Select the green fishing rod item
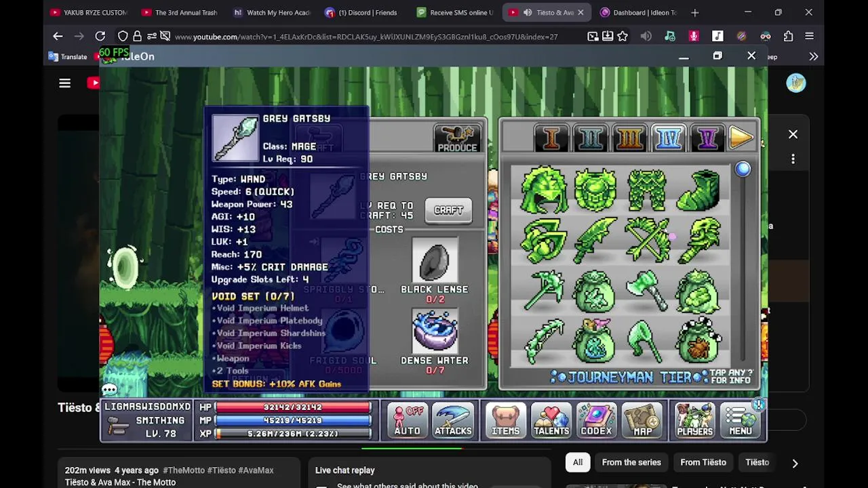This screenshot has height=488, width=868. [x=543, y=342]
